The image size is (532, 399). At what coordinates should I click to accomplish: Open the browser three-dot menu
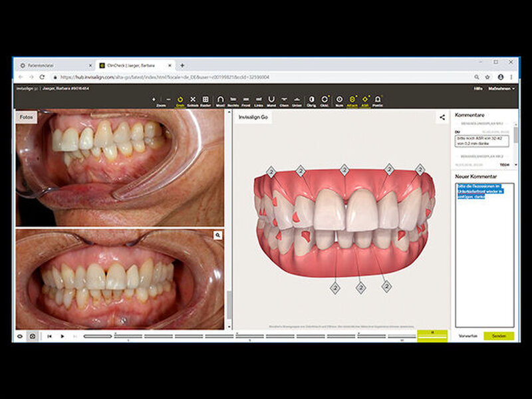tap(511, 77)
